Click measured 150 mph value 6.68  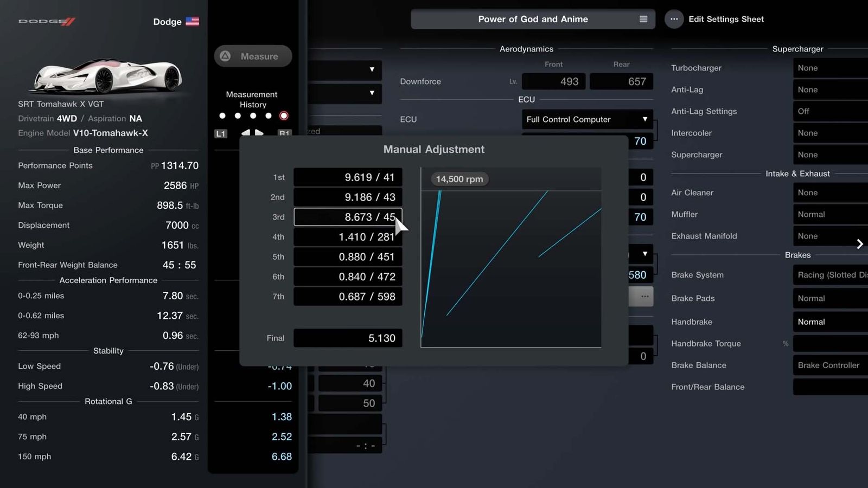(282, 457)
